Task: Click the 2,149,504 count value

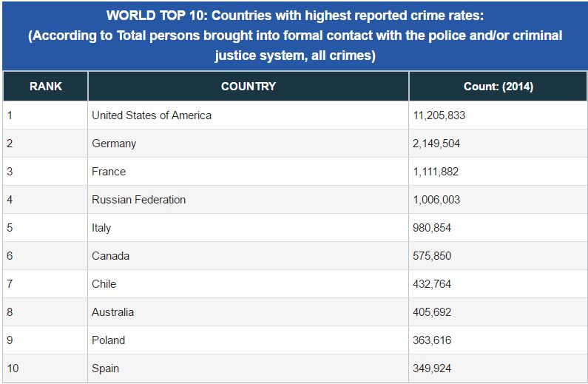Action: coord(436,144)
